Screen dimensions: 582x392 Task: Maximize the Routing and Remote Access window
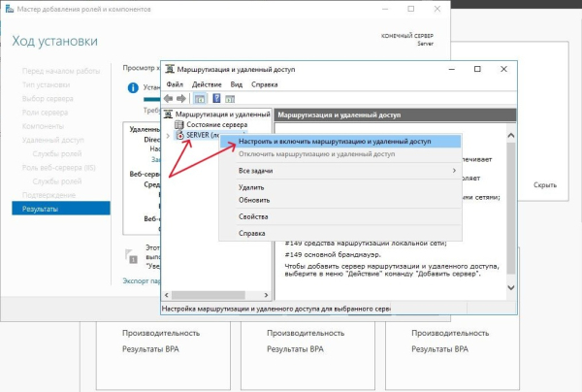(x=477, y=69)
